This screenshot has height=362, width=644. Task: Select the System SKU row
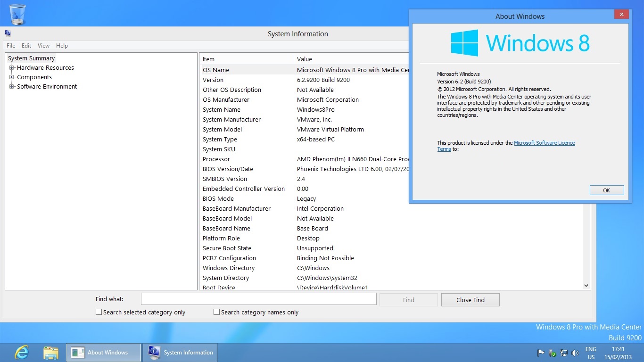[x=304, y=149]
